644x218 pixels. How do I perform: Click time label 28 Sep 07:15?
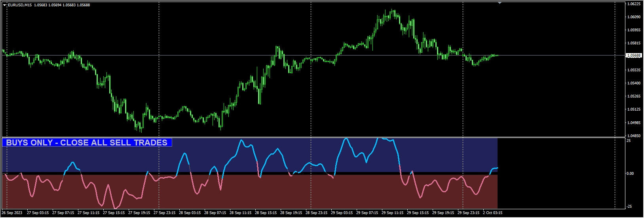click(x=215, y=213)
